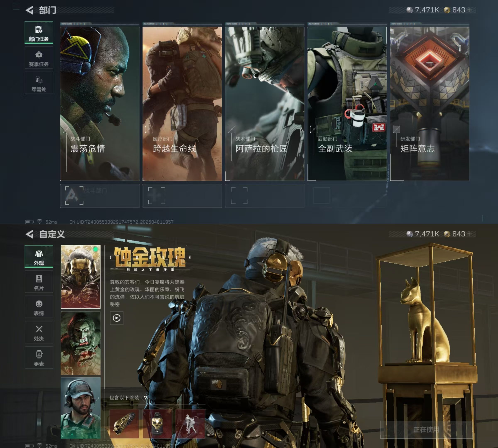Select the red-haired masked operator skin
The height and width of the screenshot is (448, 498).
pos(81,343)
